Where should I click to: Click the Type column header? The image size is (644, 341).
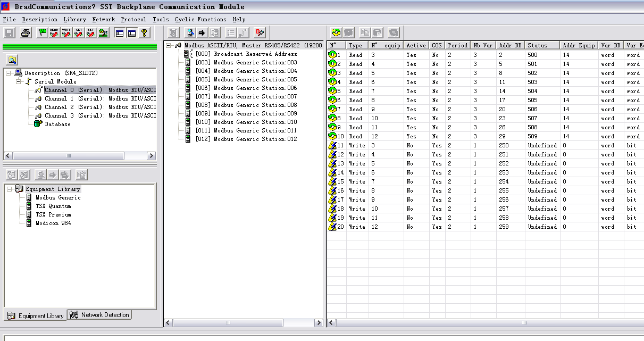357,45
